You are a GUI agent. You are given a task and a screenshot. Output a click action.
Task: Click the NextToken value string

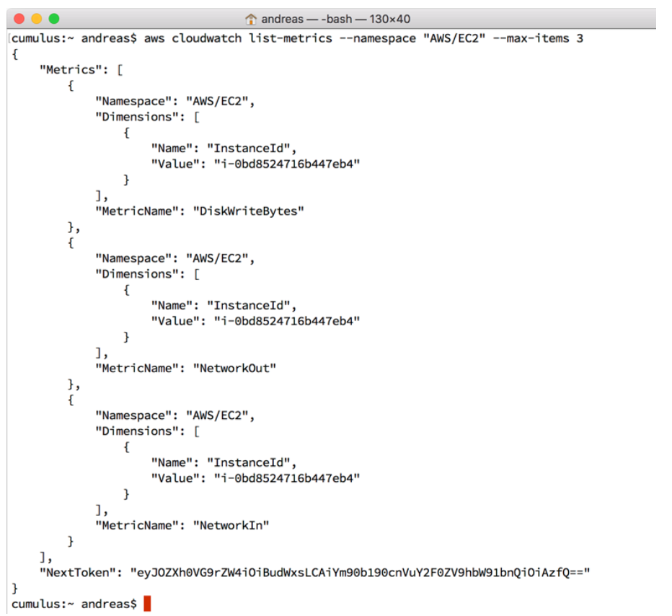click(360, 573)
